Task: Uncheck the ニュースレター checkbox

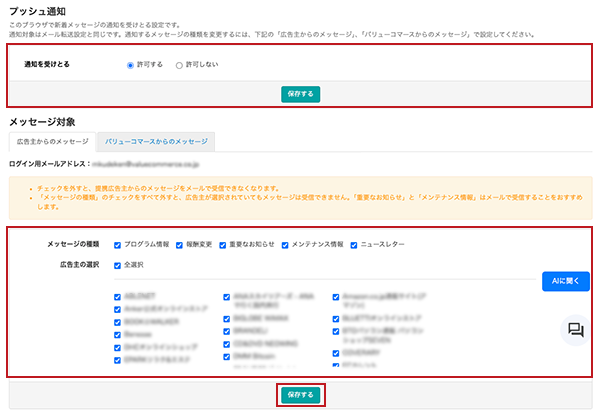Action: 354,244
